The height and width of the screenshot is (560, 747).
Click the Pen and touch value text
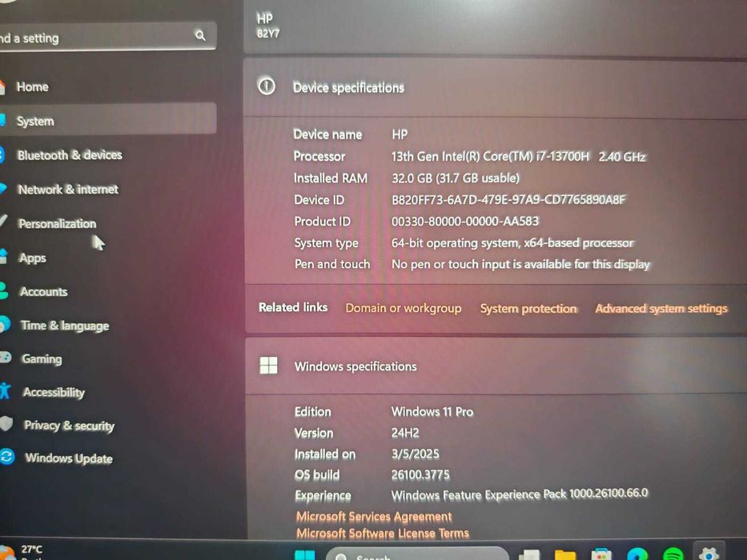520,264
